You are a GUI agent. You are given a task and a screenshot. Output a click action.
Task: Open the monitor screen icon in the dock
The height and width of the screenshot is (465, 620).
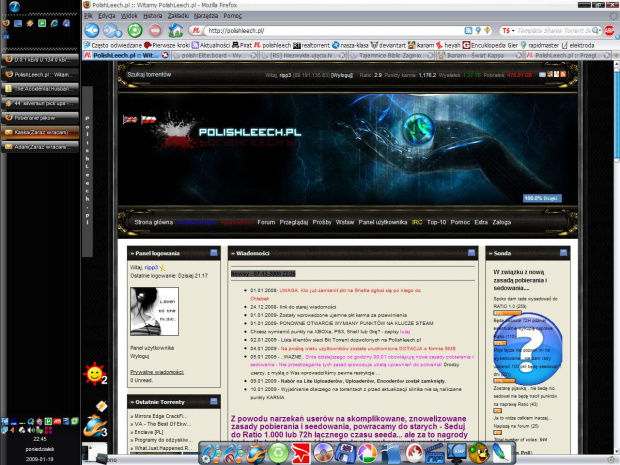pyautogui.click(x=457, y=453)
